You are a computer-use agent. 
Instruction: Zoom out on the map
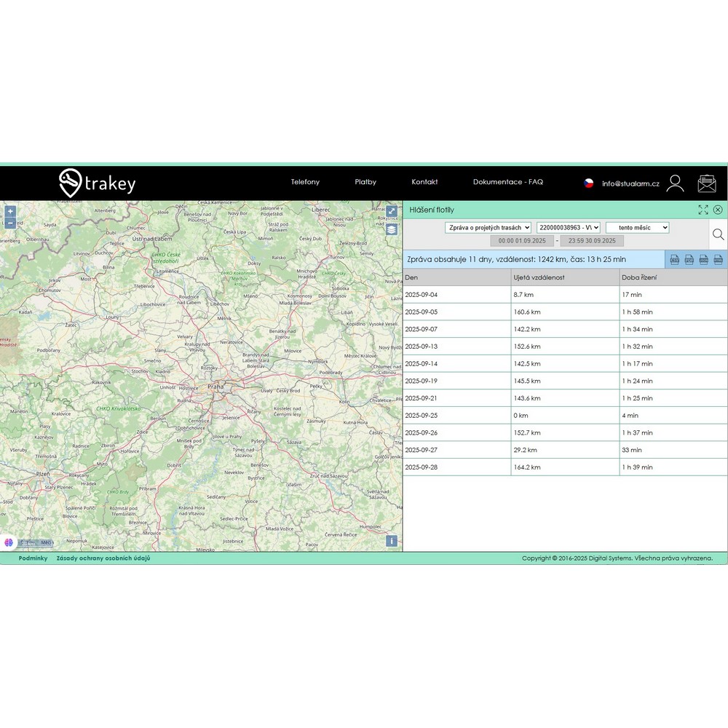click(10, 223)
